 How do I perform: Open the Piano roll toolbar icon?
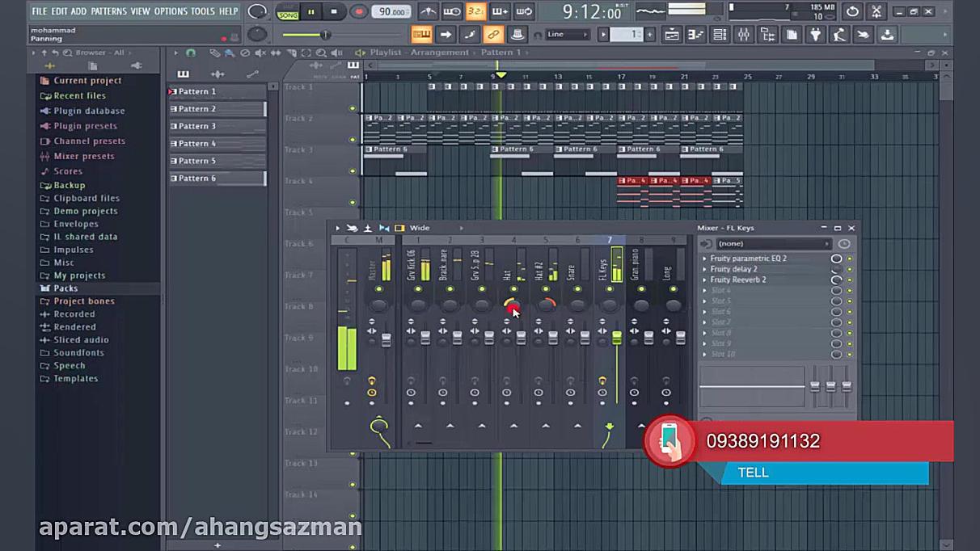click(x=695, y=35)
